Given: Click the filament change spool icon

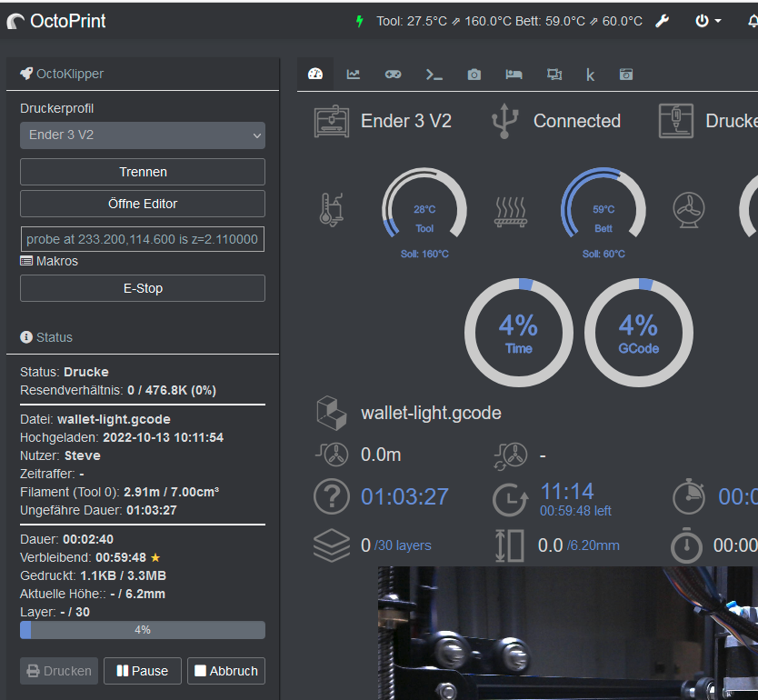Looking at the screenshot, I should [x=511, y=455].
